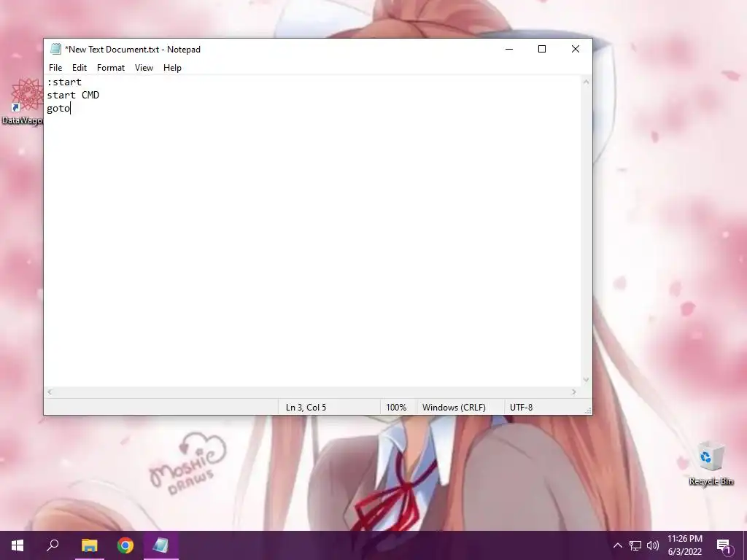Open the Edit menu
Screen dimensions: 747x560
[79, 68]
